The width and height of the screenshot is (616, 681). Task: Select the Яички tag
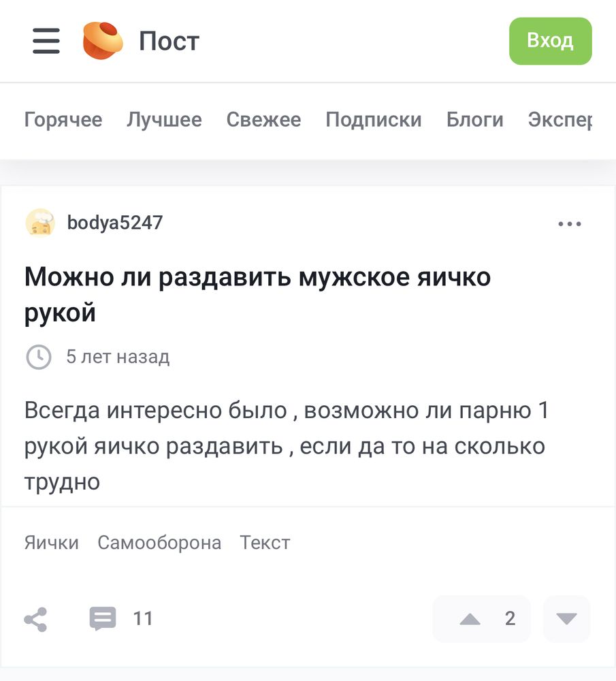tap(52, 543)
